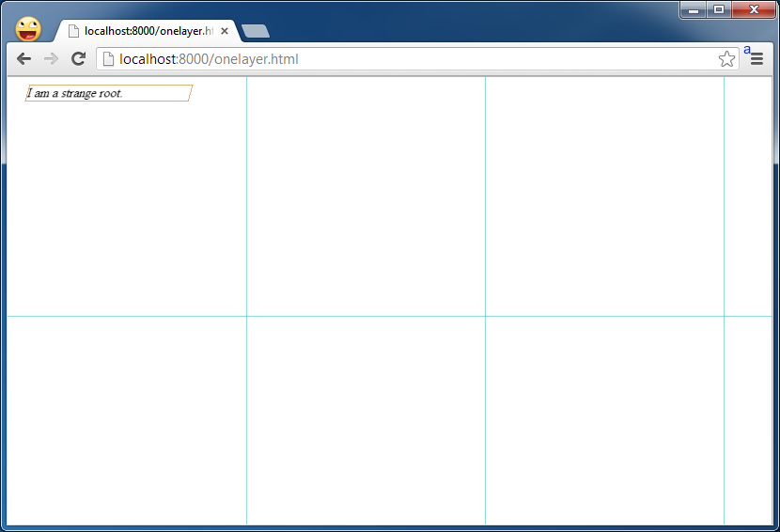Close the localhost:8000/onelayer tab

pyautogui.click(x=225, y=31)
